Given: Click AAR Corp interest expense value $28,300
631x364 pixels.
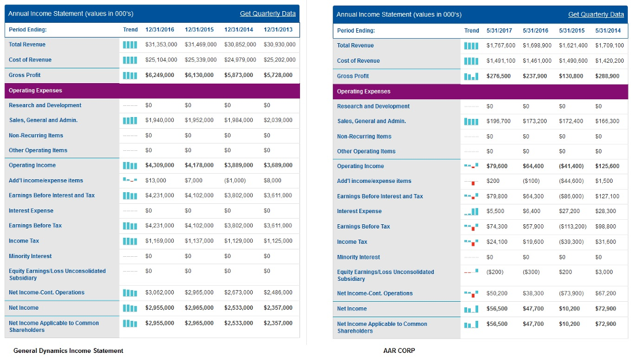Looking at the screenshot, I should pyautogui.click(x=606, y=211).
